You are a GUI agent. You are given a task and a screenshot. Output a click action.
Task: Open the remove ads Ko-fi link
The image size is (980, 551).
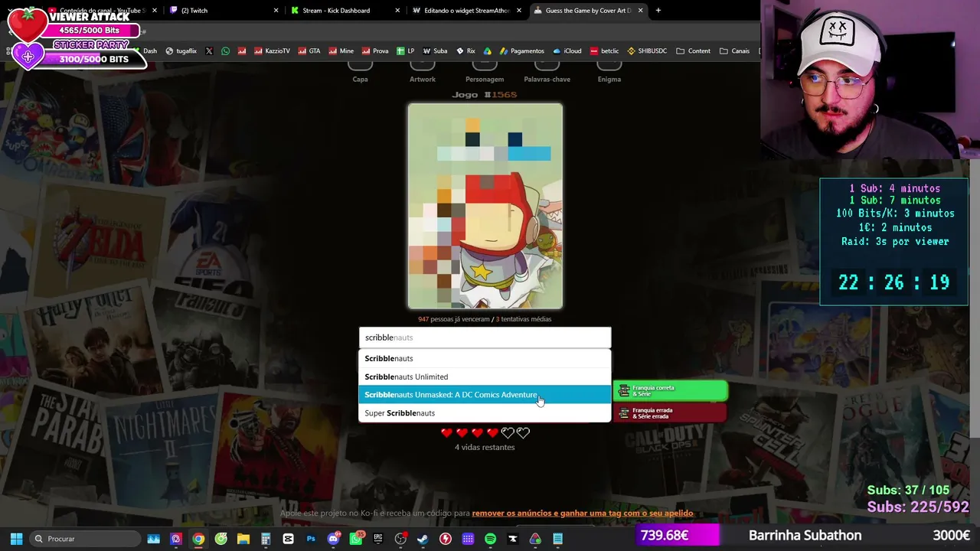(582, 514)
